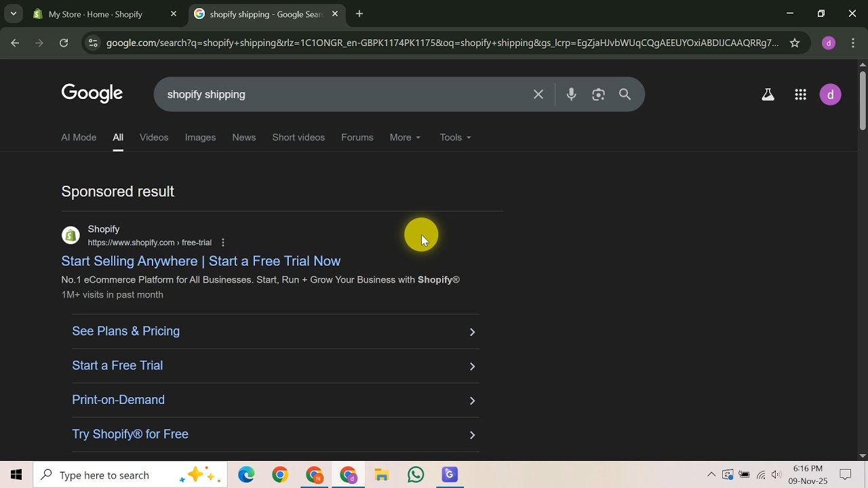Open WhatsApp from the taskbar
This screenshot has height=488, width=868.
(x=416, y=475)
